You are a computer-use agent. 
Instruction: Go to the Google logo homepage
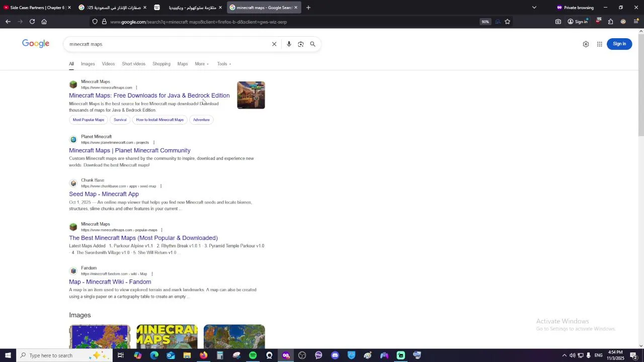point(36,44)
